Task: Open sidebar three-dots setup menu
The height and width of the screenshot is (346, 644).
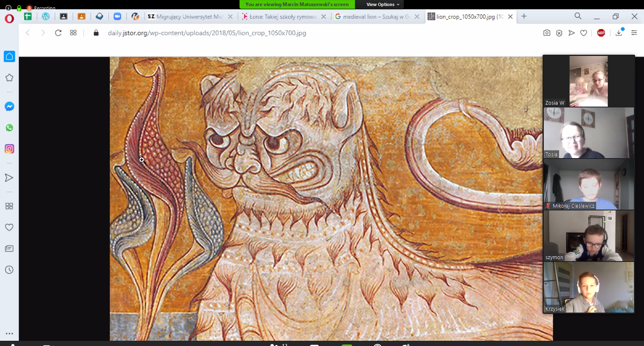Action: click(9, 334)
